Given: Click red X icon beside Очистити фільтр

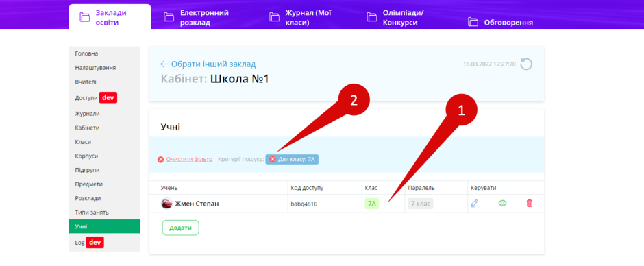Looking at the screenshot, I should [x=160, y=160].
